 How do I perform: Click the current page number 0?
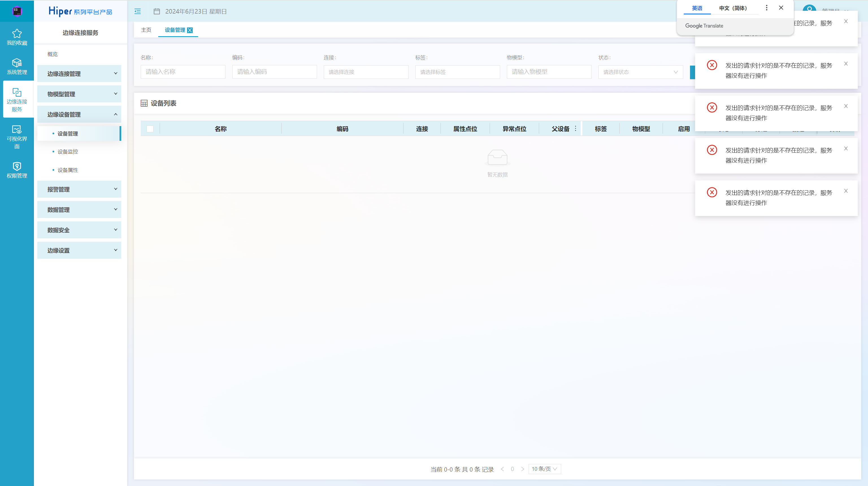point(512,469)
